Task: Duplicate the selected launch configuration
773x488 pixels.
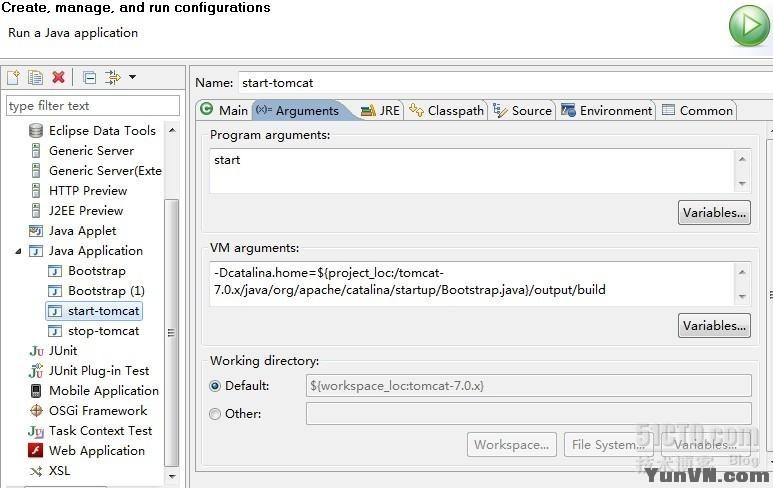Action: pos(35,77)
